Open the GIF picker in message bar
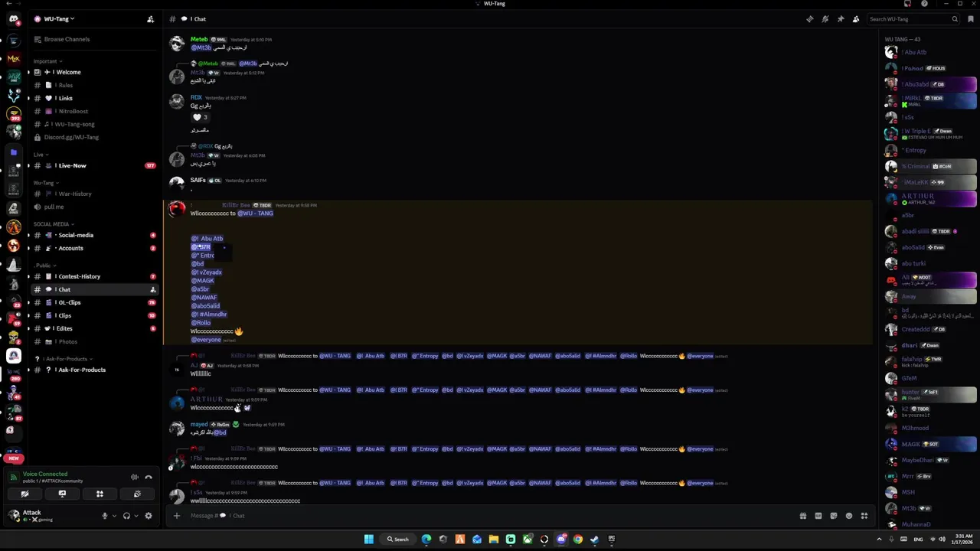Image resolution: width=980 pixels, height=551 pixels. pyautogui.click(x=818, y=516)
